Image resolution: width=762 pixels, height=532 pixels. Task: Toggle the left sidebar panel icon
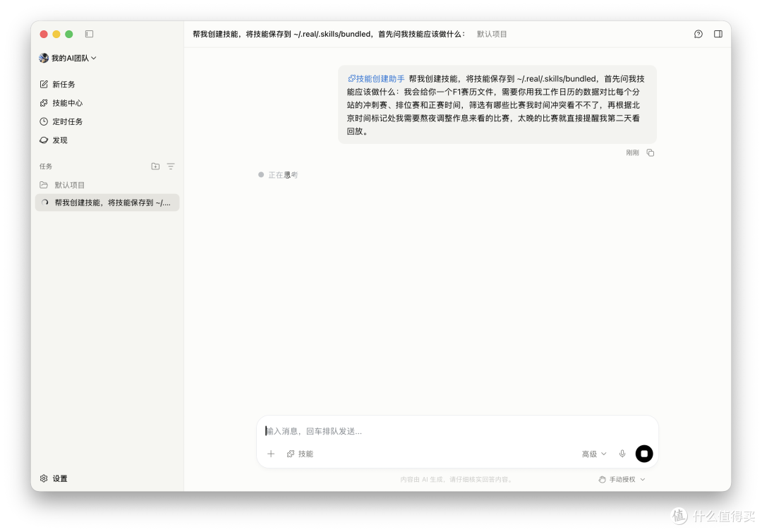pyautogui.click(x=89, y=34)
